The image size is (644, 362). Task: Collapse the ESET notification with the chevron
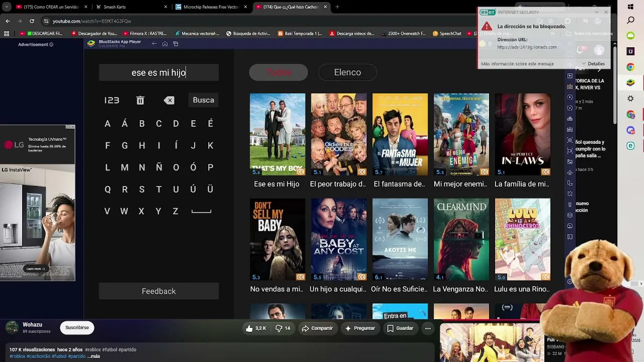(597, 12)
